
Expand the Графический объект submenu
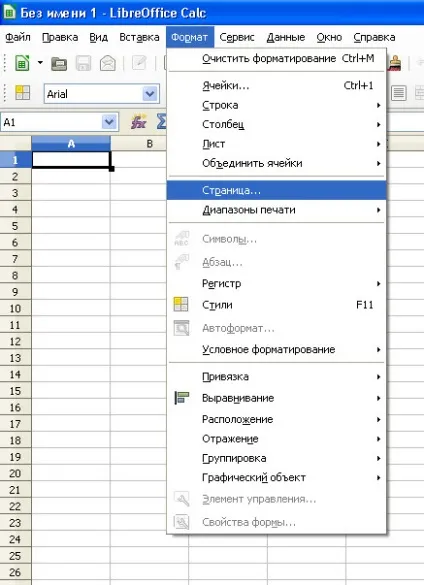[x=276, y=478]
